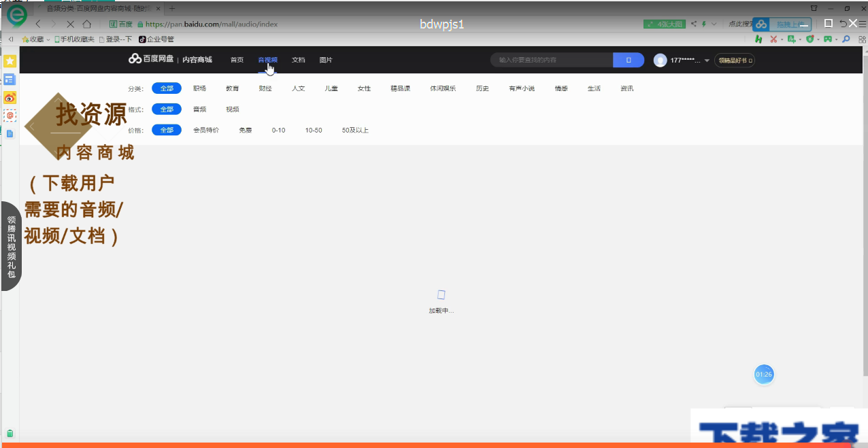Viewport: 868px width, 448px height.
Task: Click the green trash icon in the sidebar
Action: click(10, 434)
